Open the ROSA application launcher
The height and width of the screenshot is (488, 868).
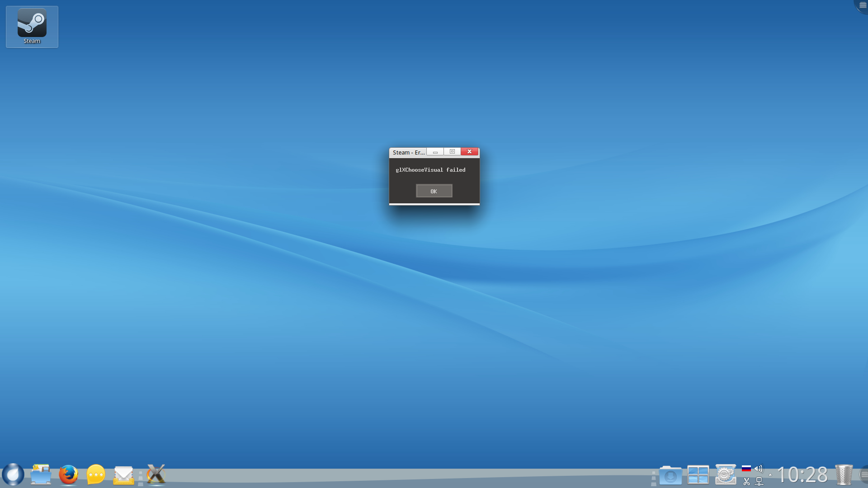click(13, 474)
